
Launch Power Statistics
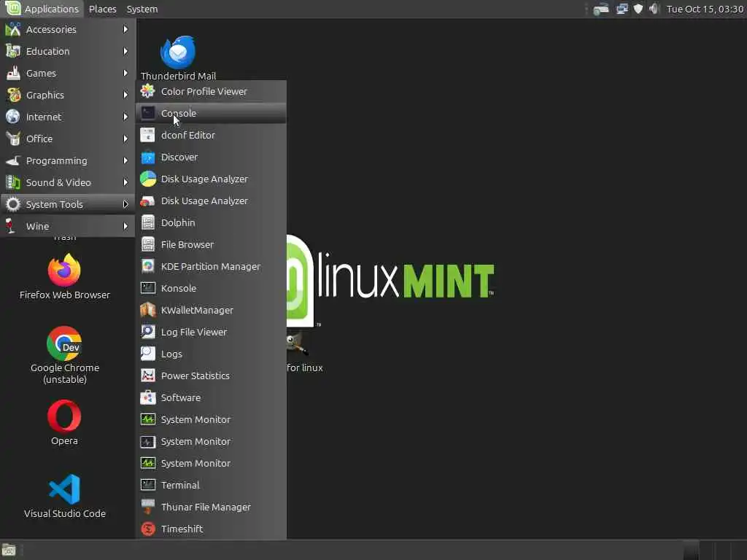click(x=211, y=376)
